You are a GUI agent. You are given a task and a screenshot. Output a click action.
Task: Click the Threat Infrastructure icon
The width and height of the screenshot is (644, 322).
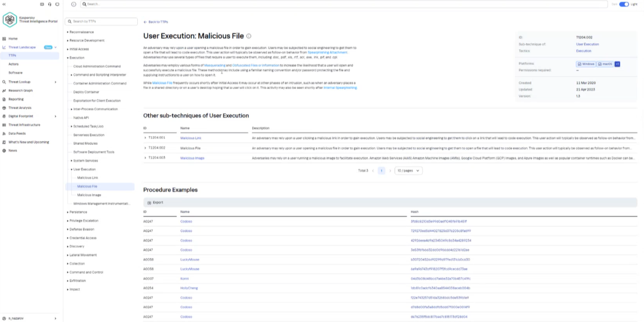(4, 125)
